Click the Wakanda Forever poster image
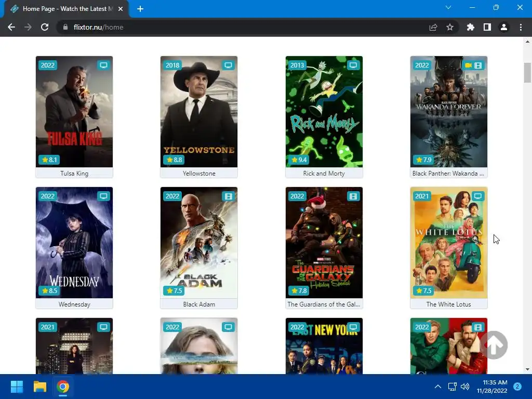532x399 pixels. 448,112
